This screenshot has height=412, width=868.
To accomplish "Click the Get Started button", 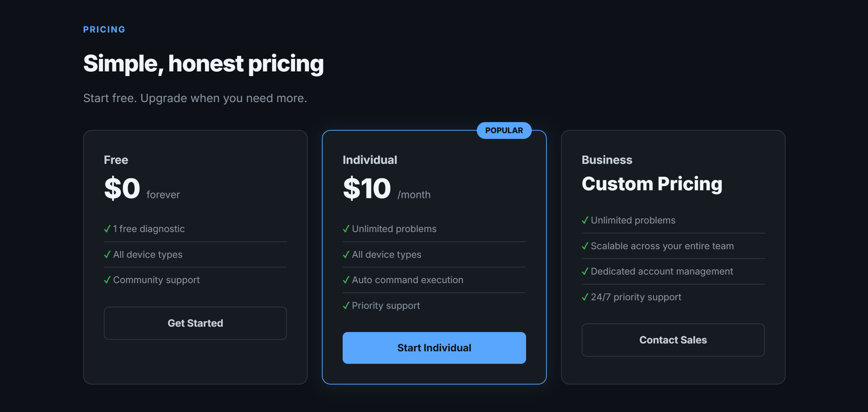I will [x=195, y=323].
